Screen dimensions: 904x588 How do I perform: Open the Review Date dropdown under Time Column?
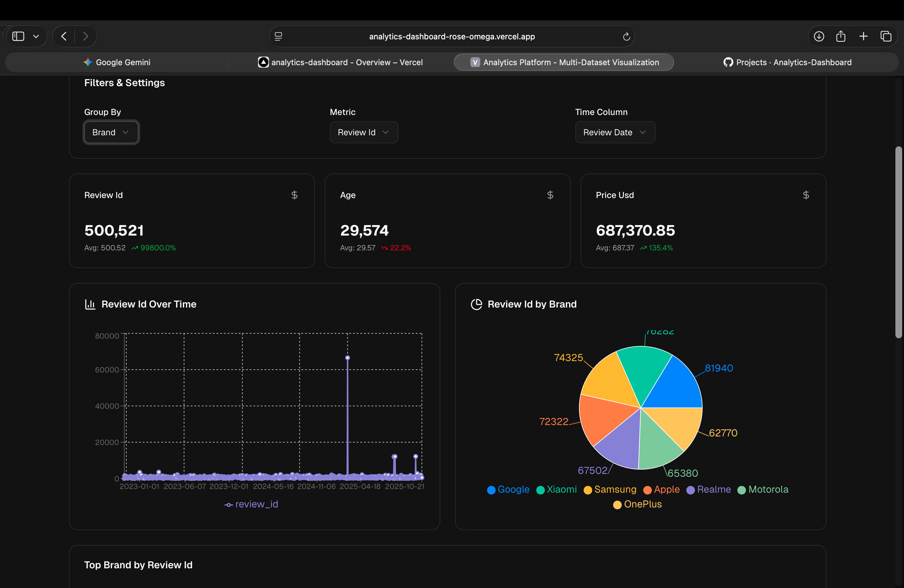click(x=615, y=132)
